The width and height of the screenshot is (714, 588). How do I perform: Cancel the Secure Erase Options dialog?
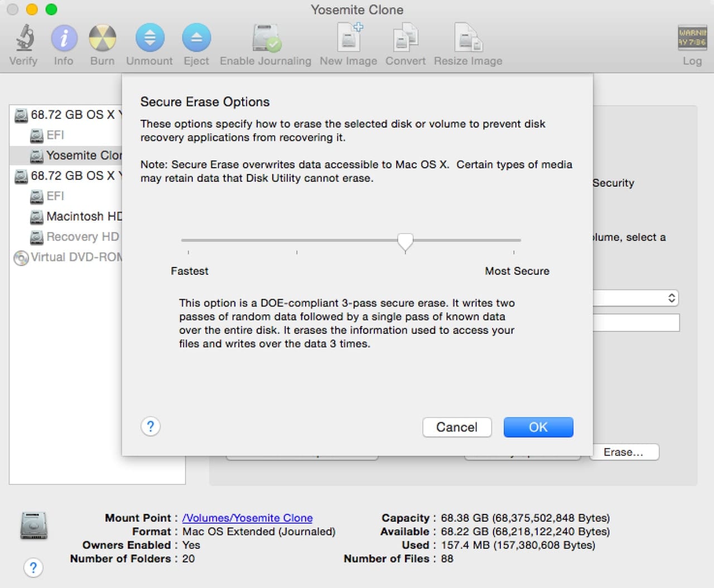click(457, 427)
